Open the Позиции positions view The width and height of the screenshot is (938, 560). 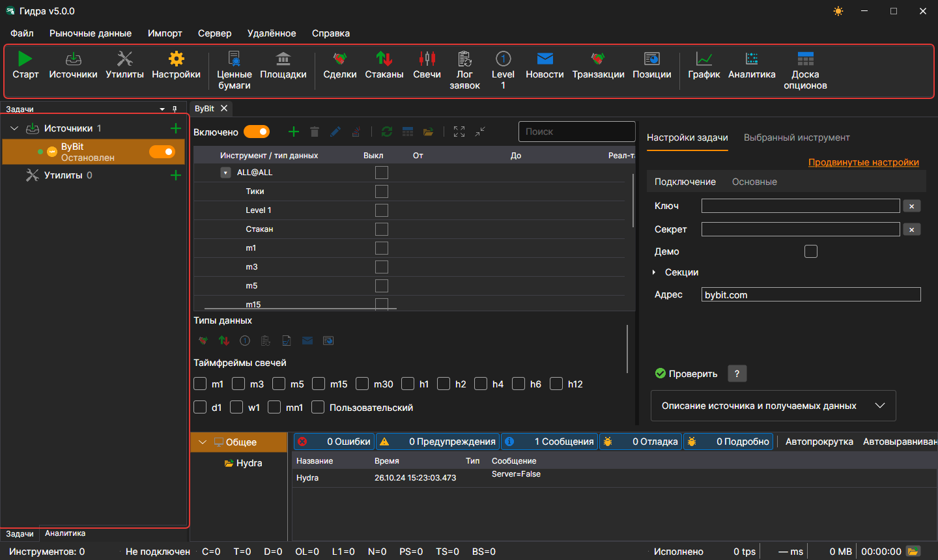652,66
